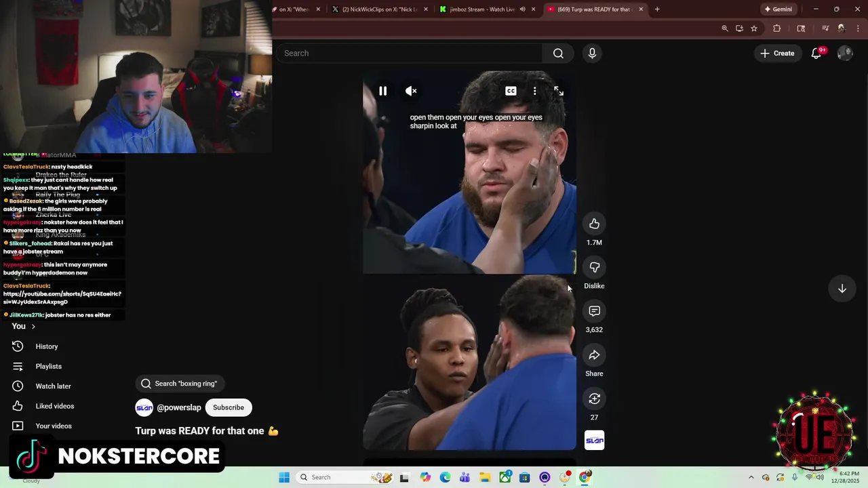The height and width of the screenshot is (488, 868).
Task: Open taskbar volume speaker icon
Action: 821,477
